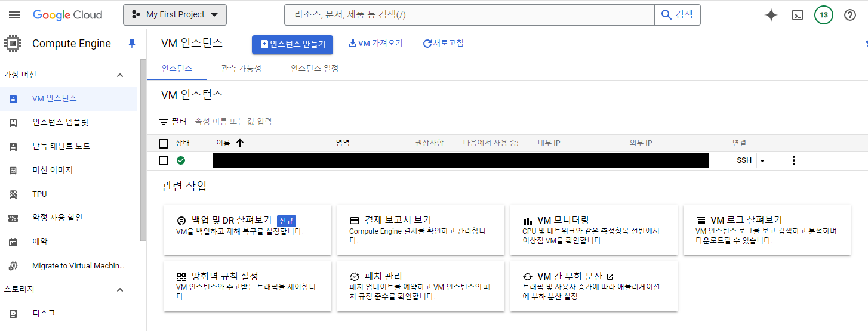
Task: Click the Google Cloud logo
Action: pos(67,15)
